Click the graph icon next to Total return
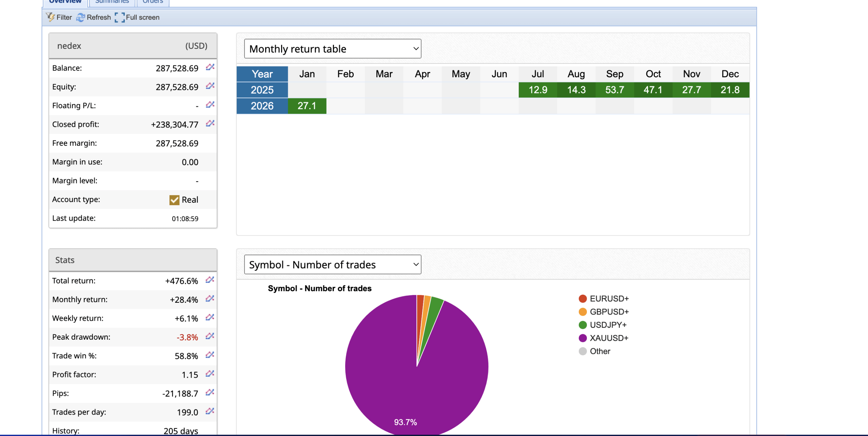The height and width of the screenshot is (436, 868). point(210,280)
